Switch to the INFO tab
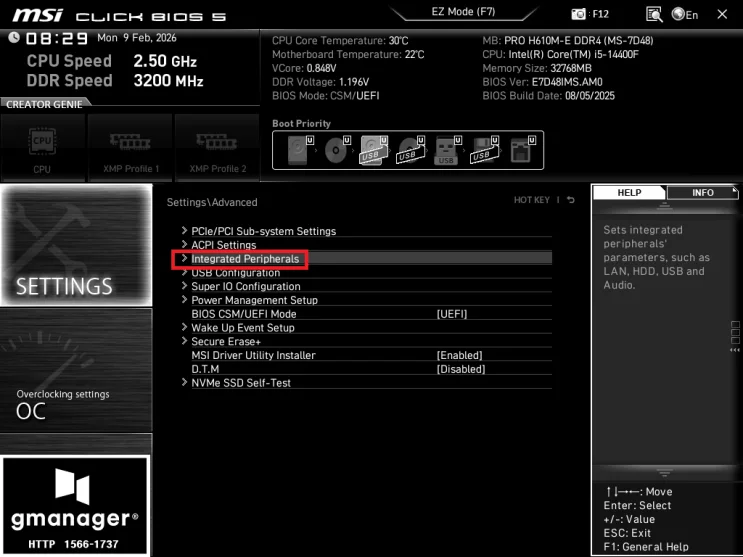This screenshot has height=557, width=743. click(702, 192)
